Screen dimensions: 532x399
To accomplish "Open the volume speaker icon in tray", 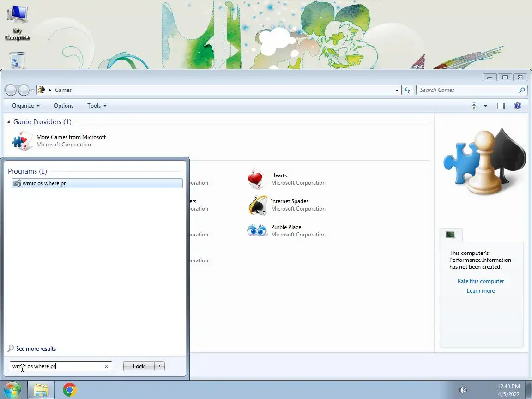I will click(463, 390).
